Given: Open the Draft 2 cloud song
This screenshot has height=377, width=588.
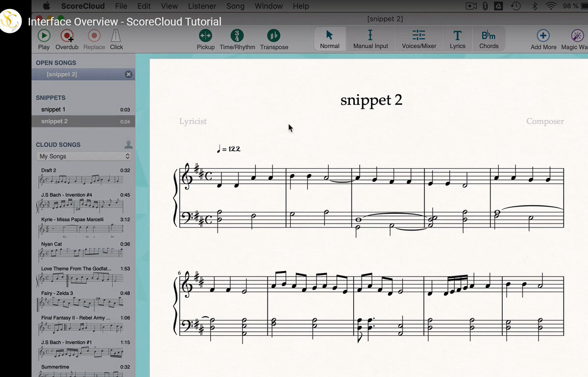Looking at the screenshot, I should [83, 177].
